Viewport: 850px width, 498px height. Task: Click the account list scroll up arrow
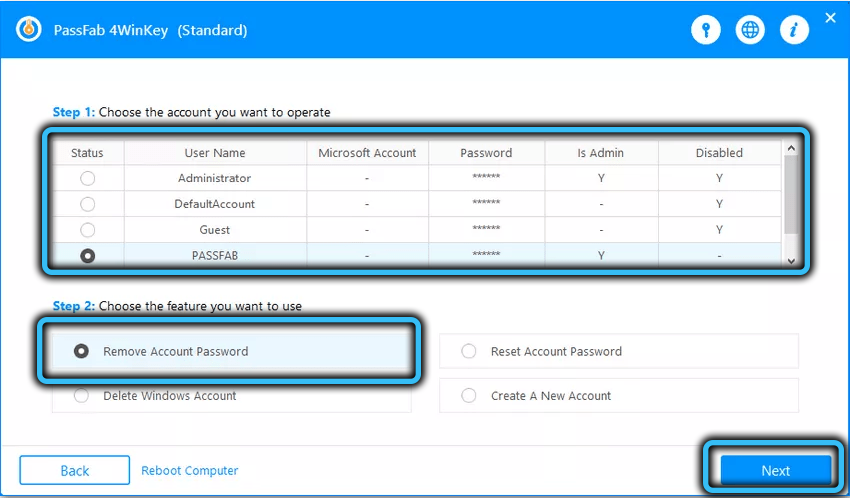tap(791, 148)
